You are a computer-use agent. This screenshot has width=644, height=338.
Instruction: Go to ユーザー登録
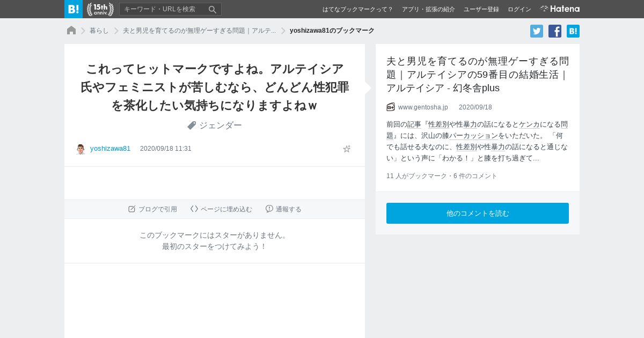click(x=481, y=9)
